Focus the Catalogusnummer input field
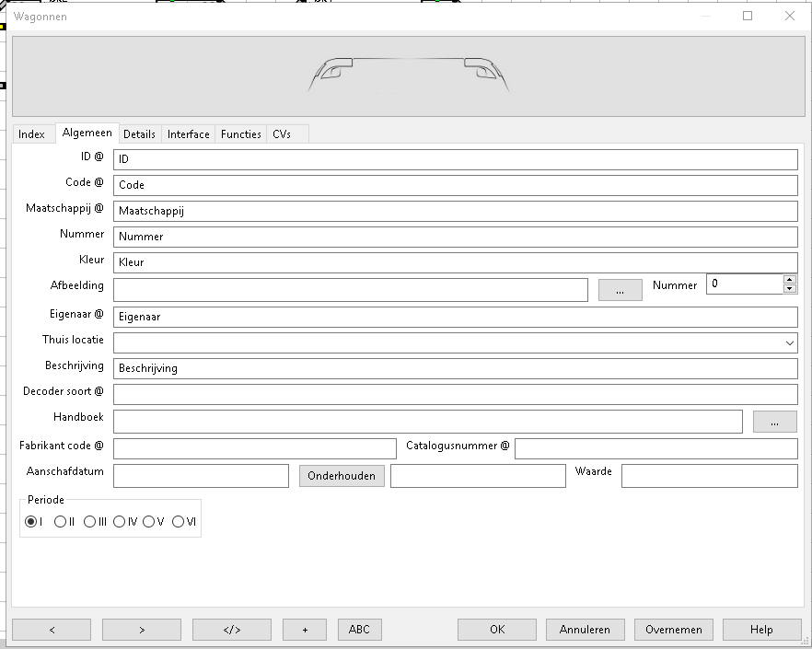Viewport: 812px width, 649px height. [x=655, y=448]
